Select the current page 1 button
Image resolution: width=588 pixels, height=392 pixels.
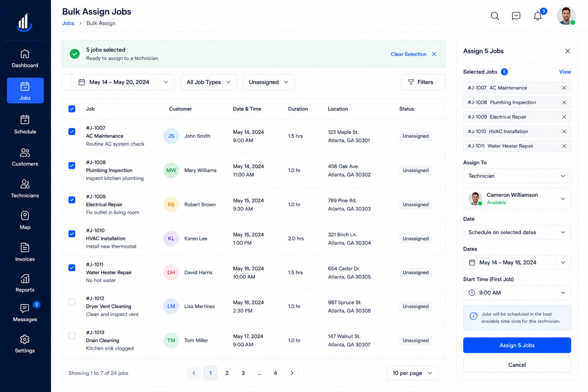pyautogui.click(x=211, y=373)
